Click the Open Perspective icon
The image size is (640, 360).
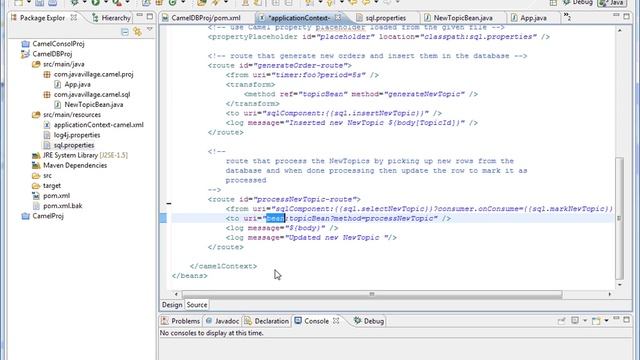coord(553,3)
